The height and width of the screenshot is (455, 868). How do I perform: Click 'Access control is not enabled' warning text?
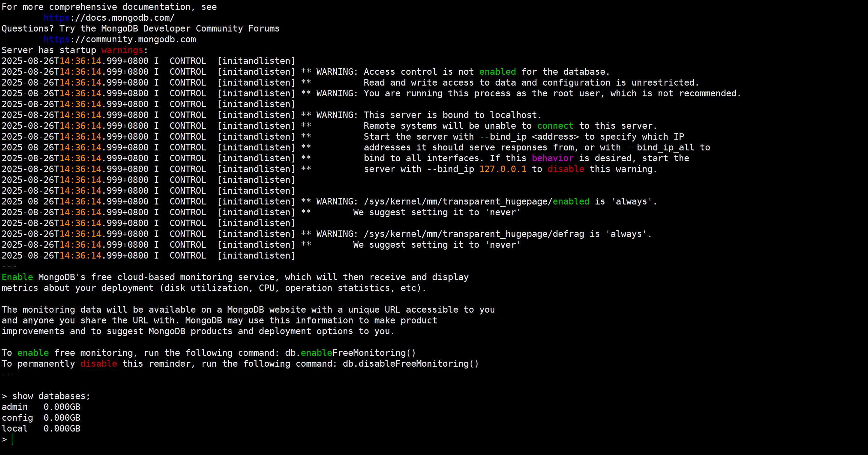(x=487, y=72)
